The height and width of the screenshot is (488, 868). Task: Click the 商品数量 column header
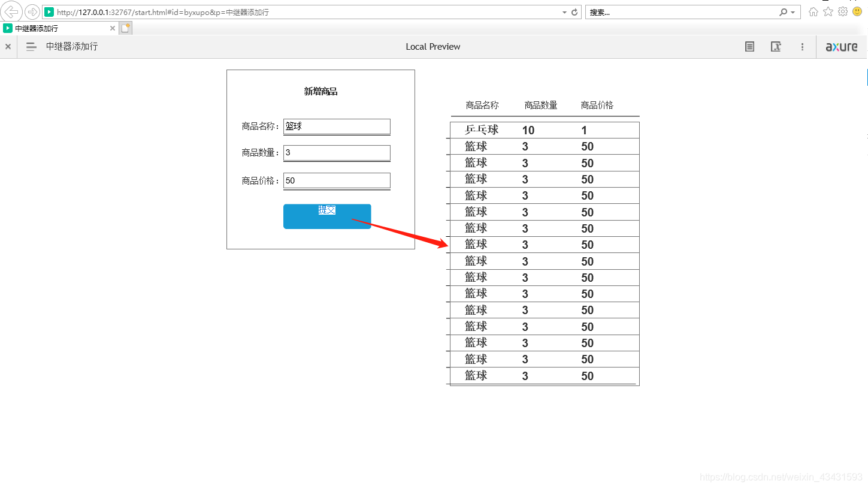click(x=541, y=106)
